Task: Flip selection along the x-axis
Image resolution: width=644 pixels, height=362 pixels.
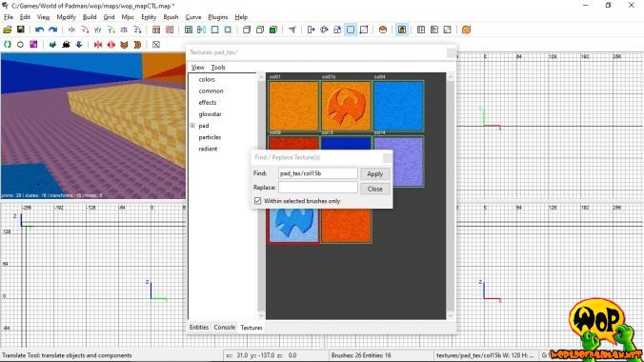Action: (71, 30)
